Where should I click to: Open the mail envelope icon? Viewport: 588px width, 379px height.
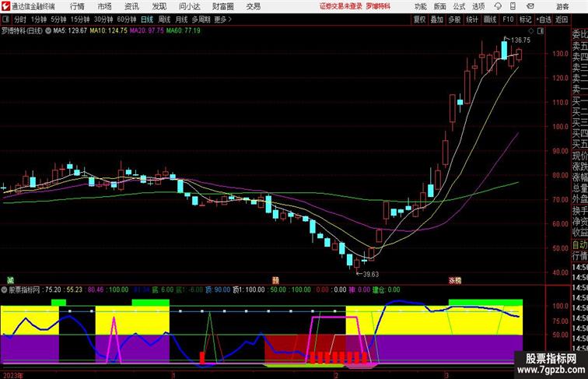(x=530, y=6)
